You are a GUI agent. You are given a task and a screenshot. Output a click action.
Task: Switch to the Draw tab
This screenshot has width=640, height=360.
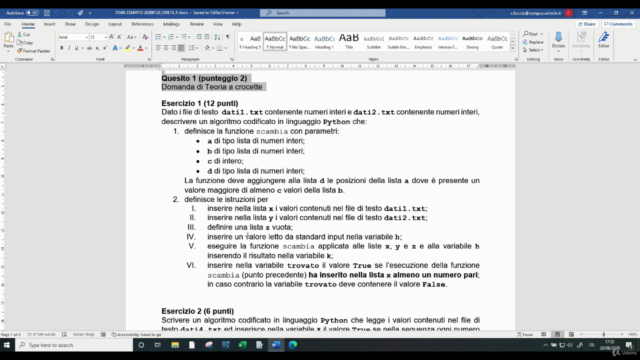point(70,24)
